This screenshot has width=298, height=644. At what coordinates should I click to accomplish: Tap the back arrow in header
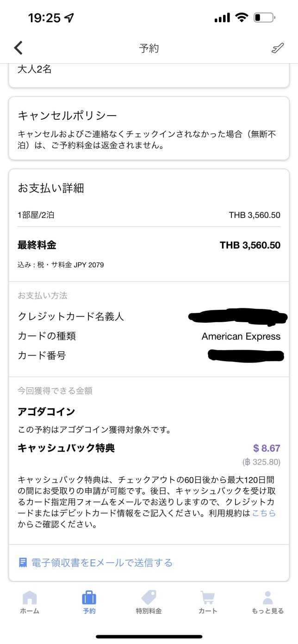pos(19,48)
